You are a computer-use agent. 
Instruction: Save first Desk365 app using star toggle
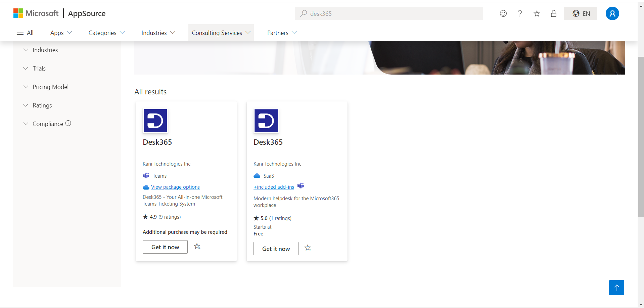(197, 246)
